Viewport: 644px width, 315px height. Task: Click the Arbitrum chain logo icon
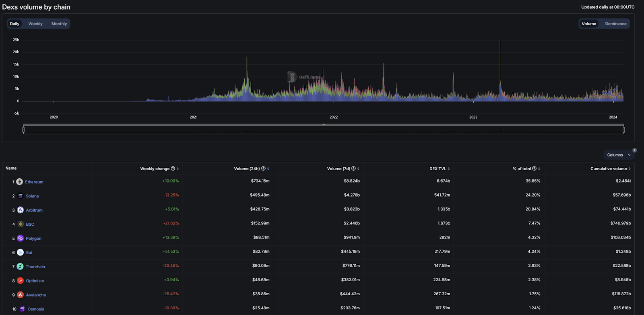click(x=21, y=210)
